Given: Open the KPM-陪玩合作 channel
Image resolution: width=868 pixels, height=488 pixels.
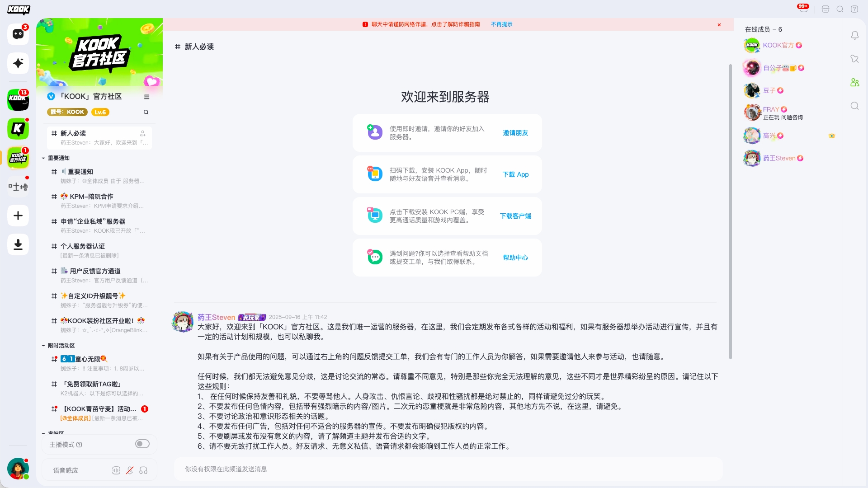Looking at the screenshot, I should pos(99,201).
